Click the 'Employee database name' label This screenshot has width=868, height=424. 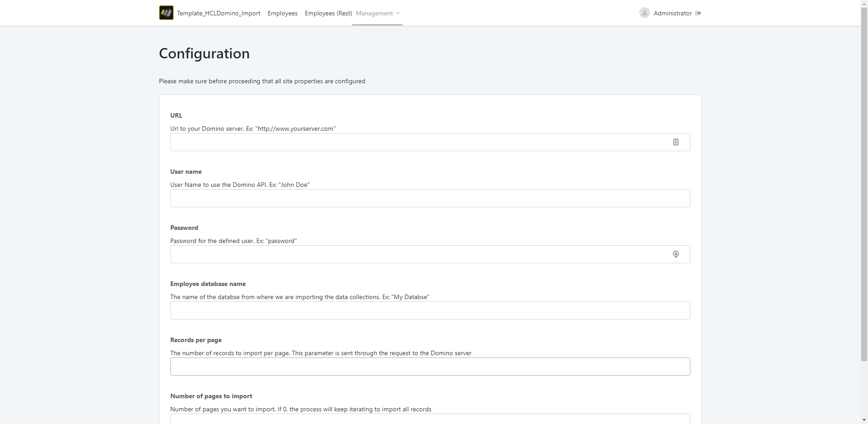[x=208, y=284]
